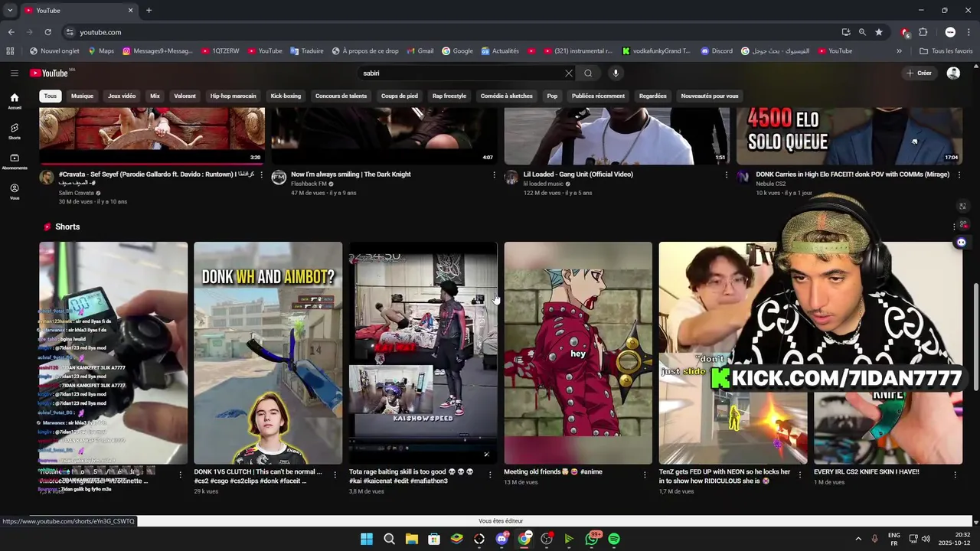
Task: Open the Traduire bookmark
Action: pyautogui.click(x=306, y=51)
